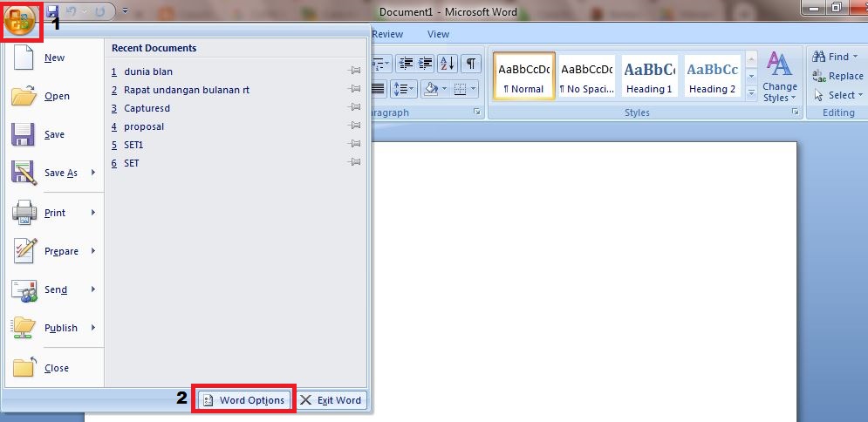Viewport: 868px width, 422px height.
Task: Click the Shading paint bucket icon
Action: [x=432, y=88]
